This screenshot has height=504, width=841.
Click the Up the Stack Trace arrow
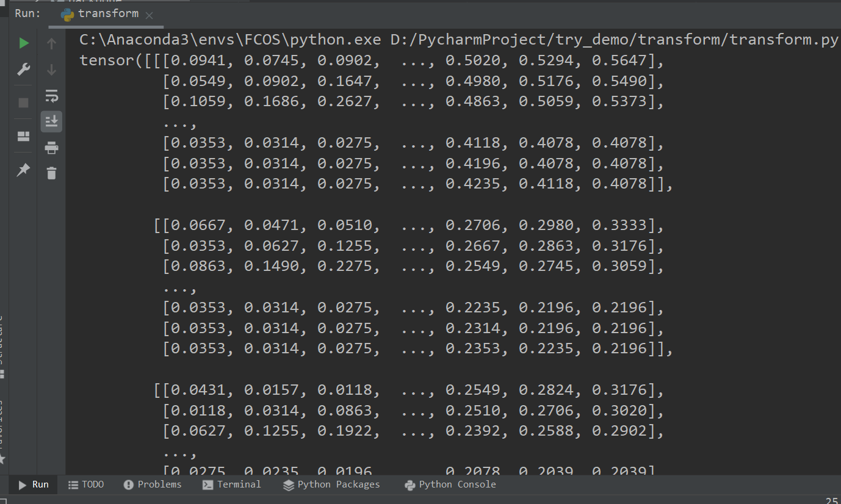click(51, 43)
